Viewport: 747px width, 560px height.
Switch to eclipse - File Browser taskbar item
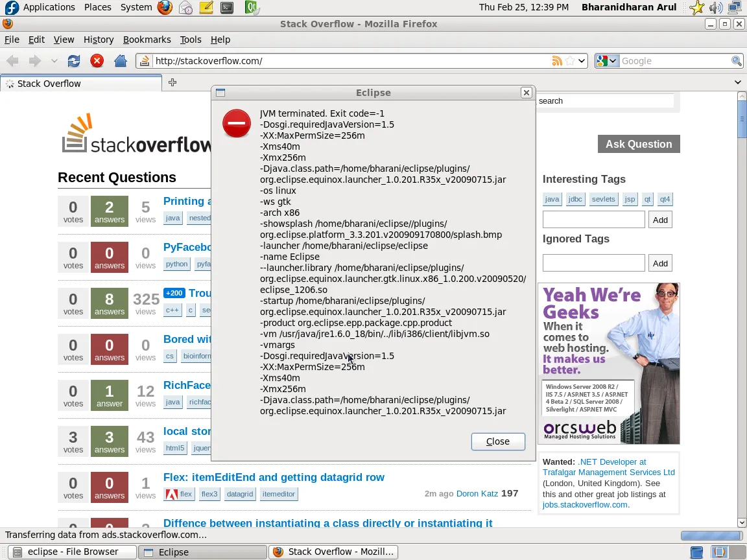click(72, 552)
